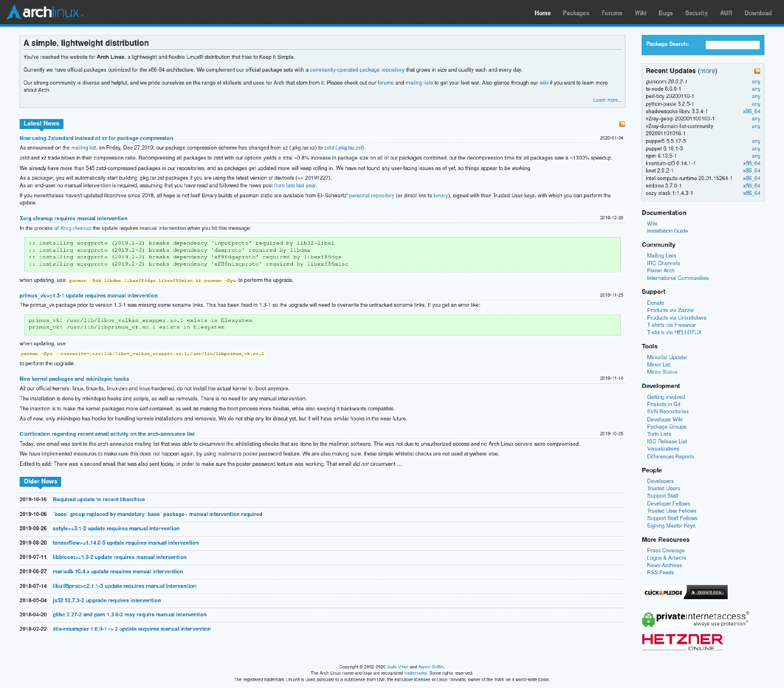
Task: Click the Click&Pledge donate now banner
Action: tap(684, 592)
